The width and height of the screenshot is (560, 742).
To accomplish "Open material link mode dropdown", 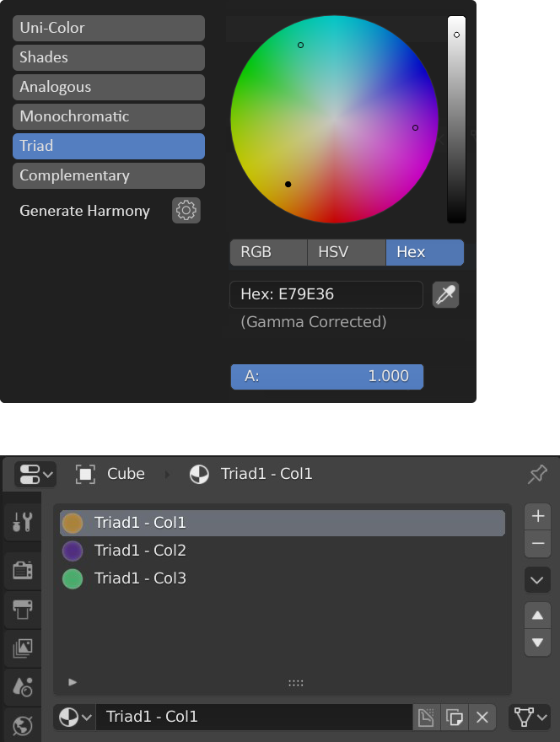I will (x=530, y=717).
